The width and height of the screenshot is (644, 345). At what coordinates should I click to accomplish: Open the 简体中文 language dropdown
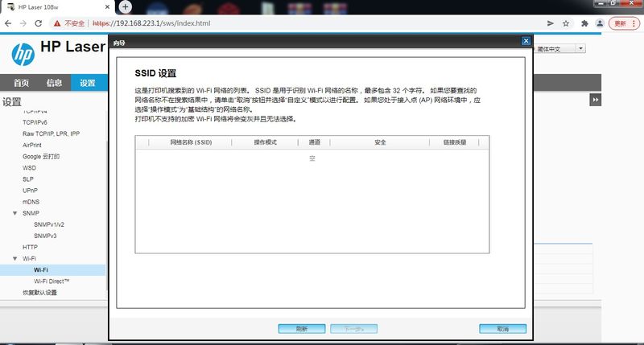pos(563,49)
